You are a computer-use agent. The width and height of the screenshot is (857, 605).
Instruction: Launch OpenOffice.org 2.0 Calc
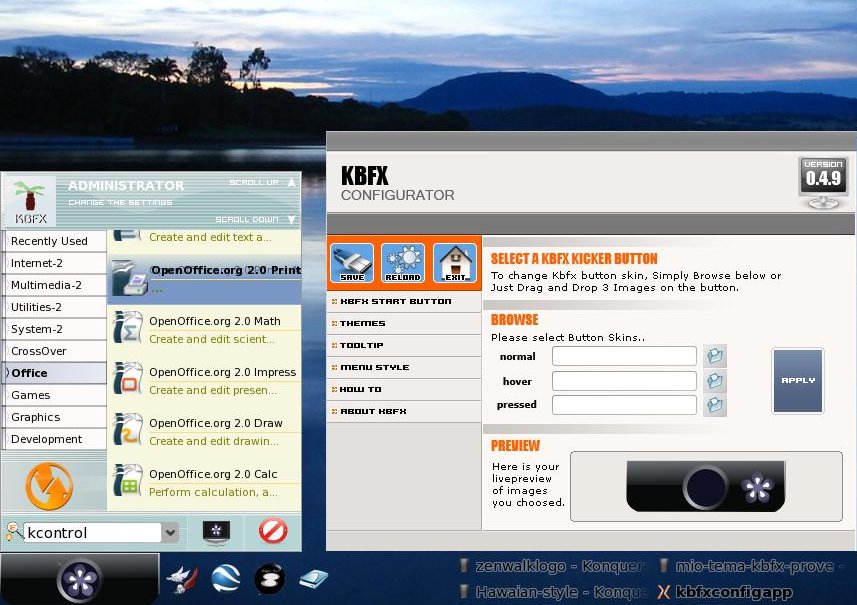(x=204, y=483)
